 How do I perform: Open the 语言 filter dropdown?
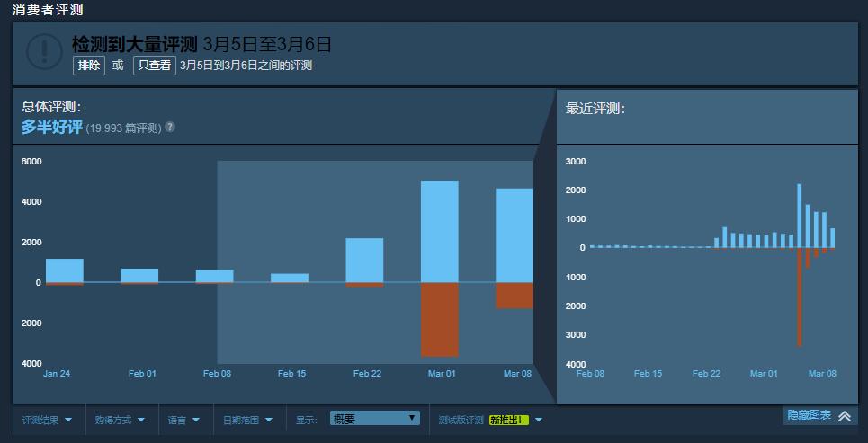click(x=183, y=420)
